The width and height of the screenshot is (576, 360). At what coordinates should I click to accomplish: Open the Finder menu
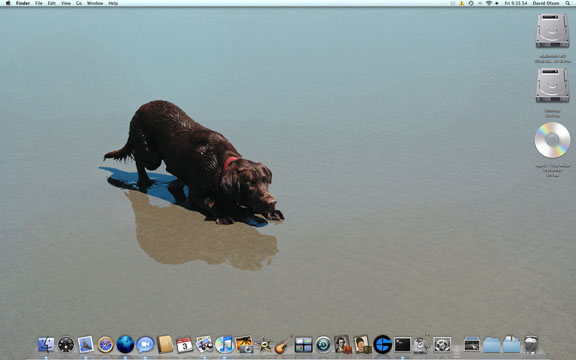pyautogui.click(x=23, y=3)
